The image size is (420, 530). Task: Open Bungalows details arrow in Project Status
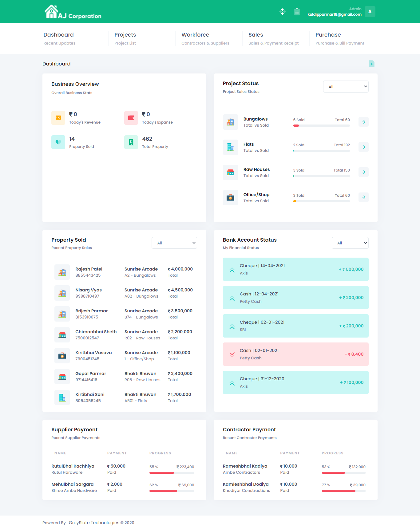[363, 122]
